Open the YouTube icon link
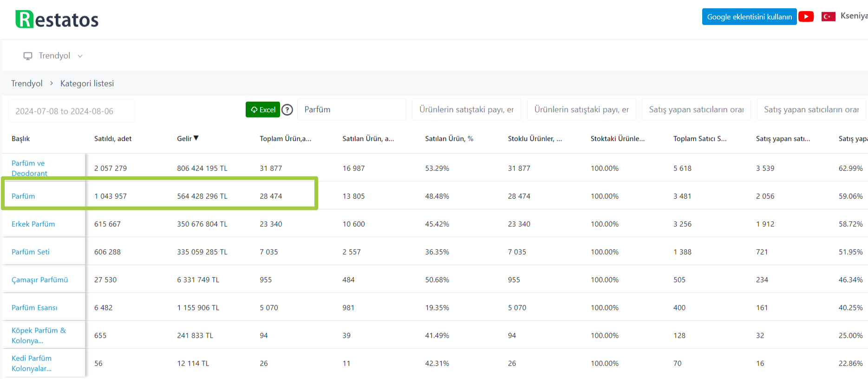This screenshot has width=868, height=379. (x=806, y=17)
